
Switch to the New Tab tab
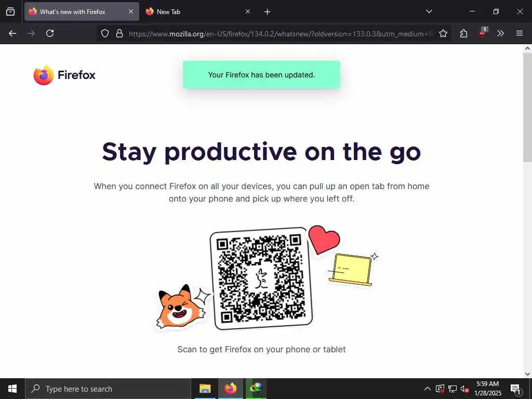point(198,11)
